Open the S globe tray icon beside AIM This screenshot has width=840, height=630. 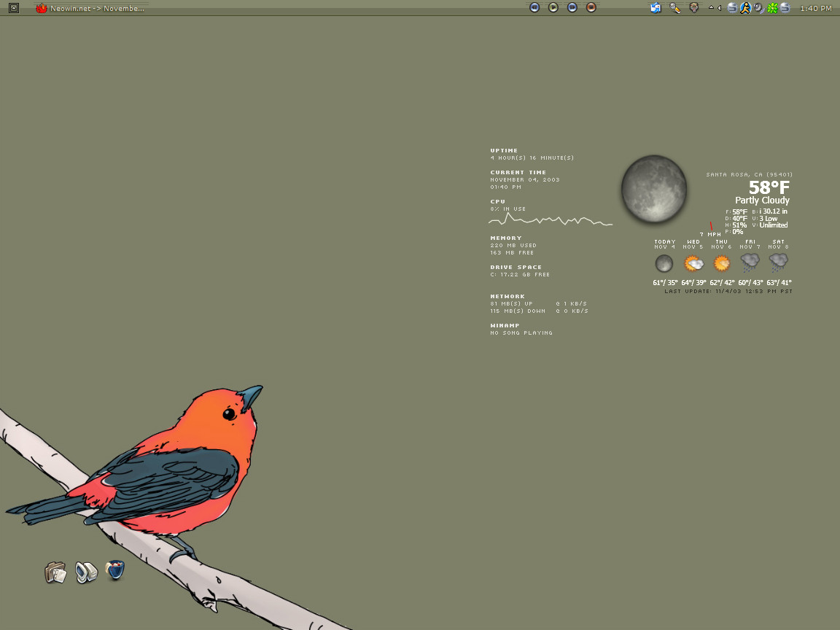732,8
